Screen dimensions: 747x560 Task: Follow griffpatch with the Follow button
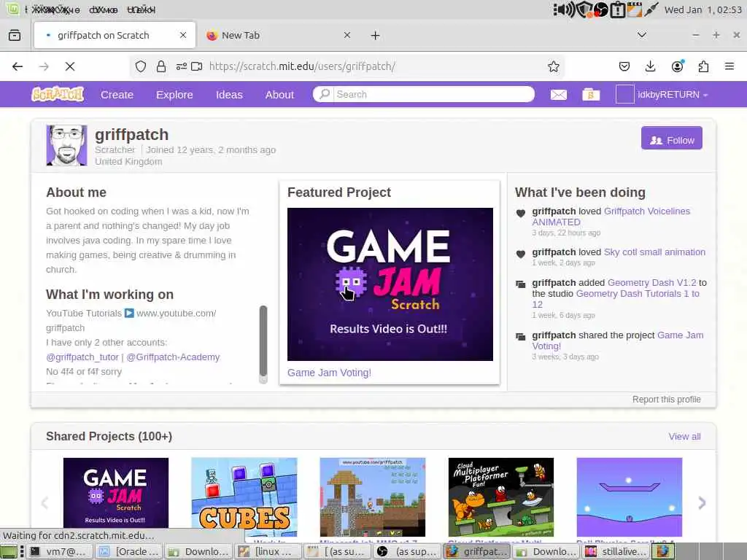(671, 138)
